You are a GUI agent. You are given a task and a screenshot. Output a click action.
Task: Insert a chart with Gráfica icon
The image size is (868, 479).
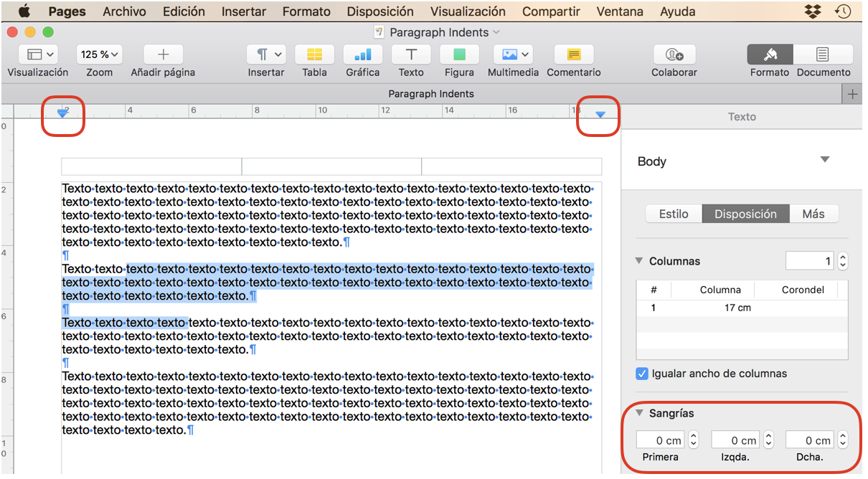(362, 55)
